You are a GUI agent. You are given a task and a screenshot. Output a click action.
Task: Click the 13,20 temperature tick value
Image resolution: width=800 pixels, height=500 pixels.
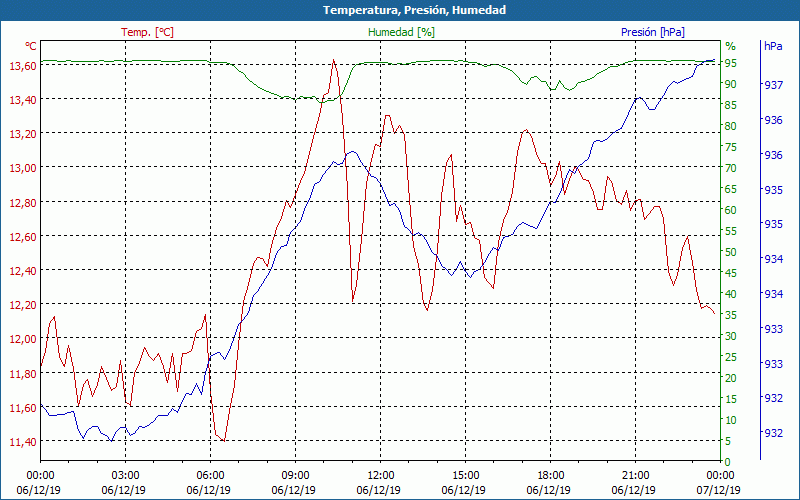(x=23, y=134)
